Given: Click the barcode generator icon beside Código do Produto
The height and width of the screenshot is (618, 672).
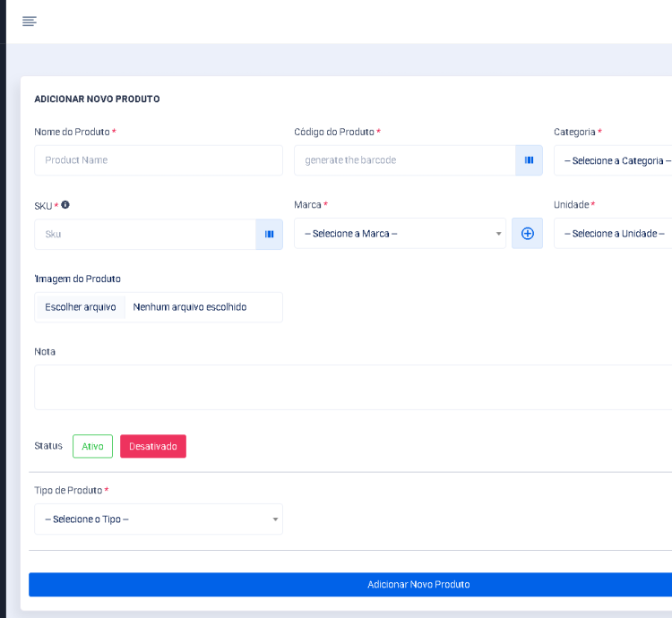Looking at the screenshot, I should (x=529, y=160).
